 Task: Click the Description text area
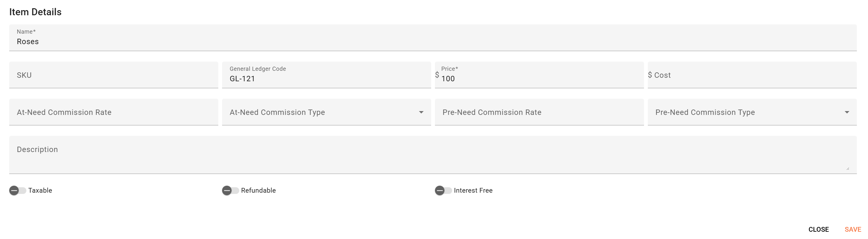433,155
